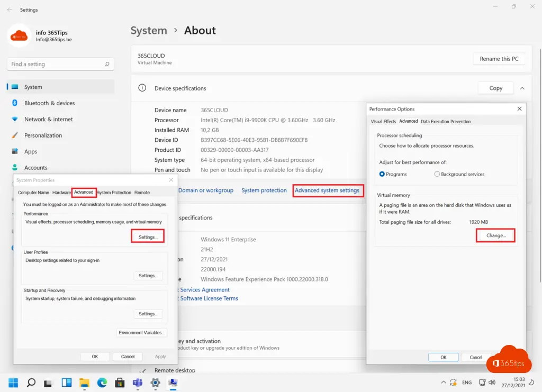Screen dimensions: 542x392
Task: Click Rename this PC button
Action: pyautogui.click(x=499, y=59)
